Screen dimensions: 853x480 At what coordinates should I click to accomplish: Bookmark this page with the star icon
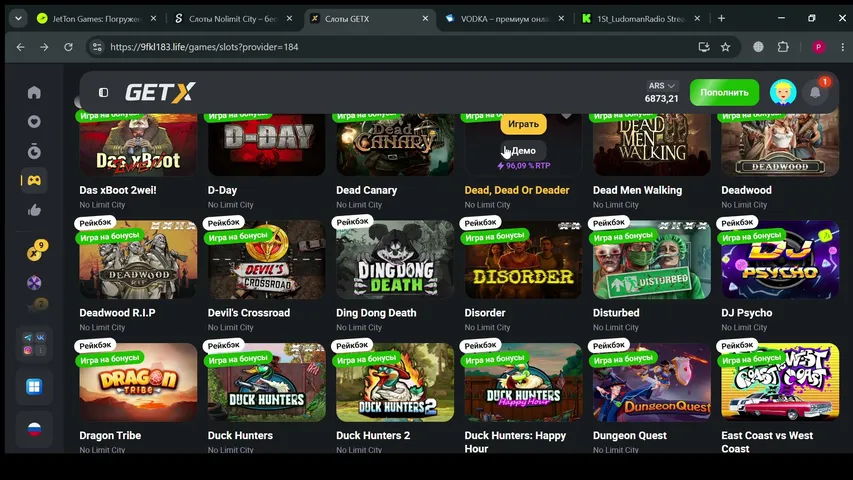coord(726,47)
